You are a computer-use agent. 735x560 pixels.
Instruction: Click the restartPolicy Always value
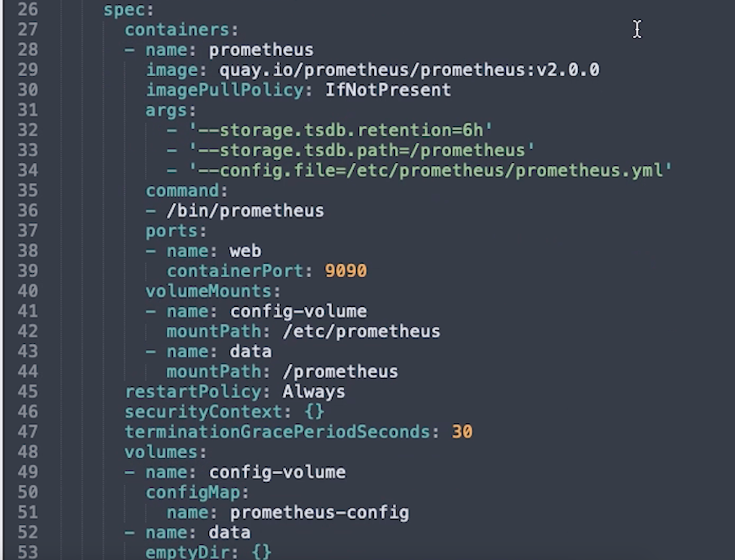coord(313,391)
